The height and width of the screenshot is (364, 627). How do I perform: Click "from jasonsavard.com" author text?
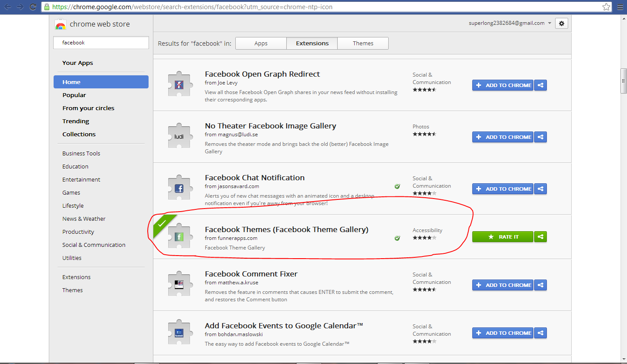pyautogui.click(x=232, y=186)
